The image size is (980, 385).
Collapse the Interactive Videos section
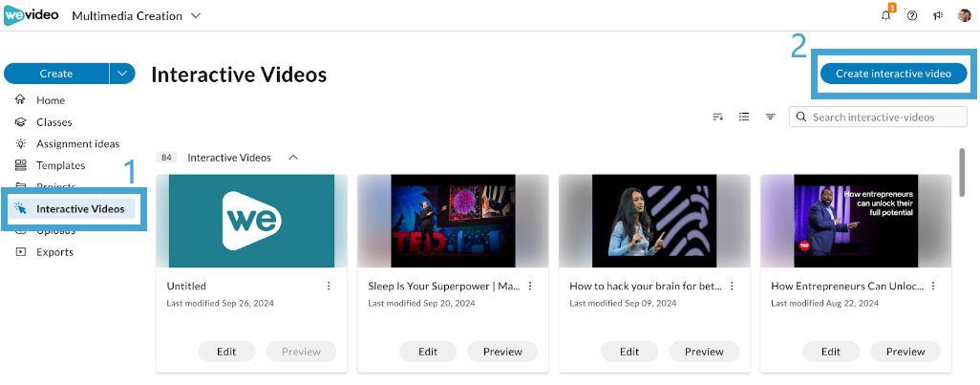tap(293, 158)
